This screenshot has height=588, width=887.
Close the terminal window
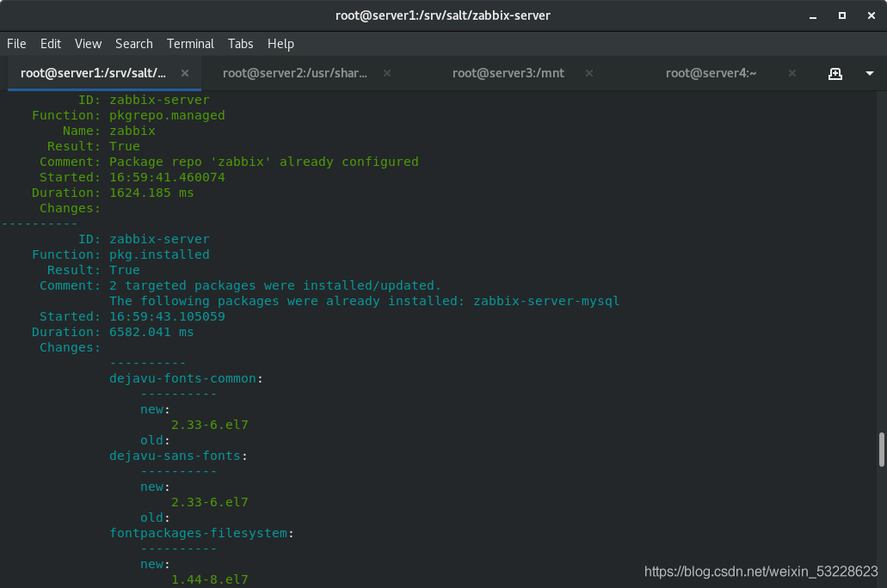coord(872,15)
